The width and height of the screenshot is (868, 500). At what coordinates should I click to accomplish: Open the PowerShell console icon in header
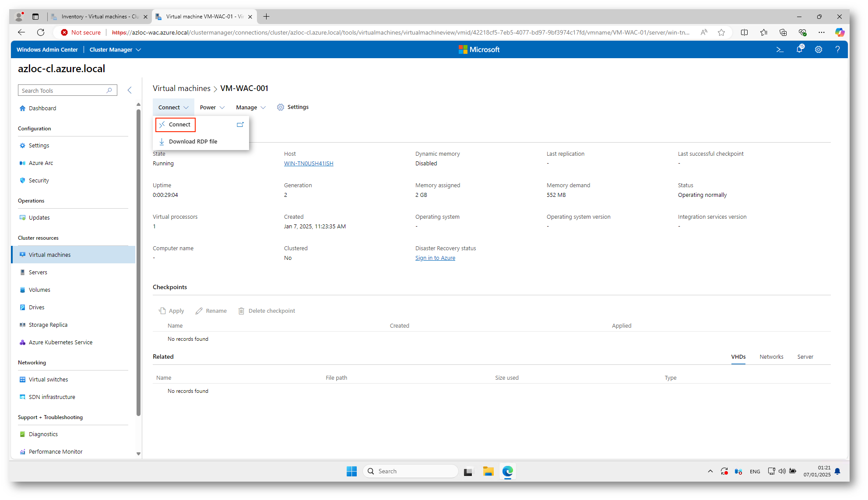click(780, 50)
